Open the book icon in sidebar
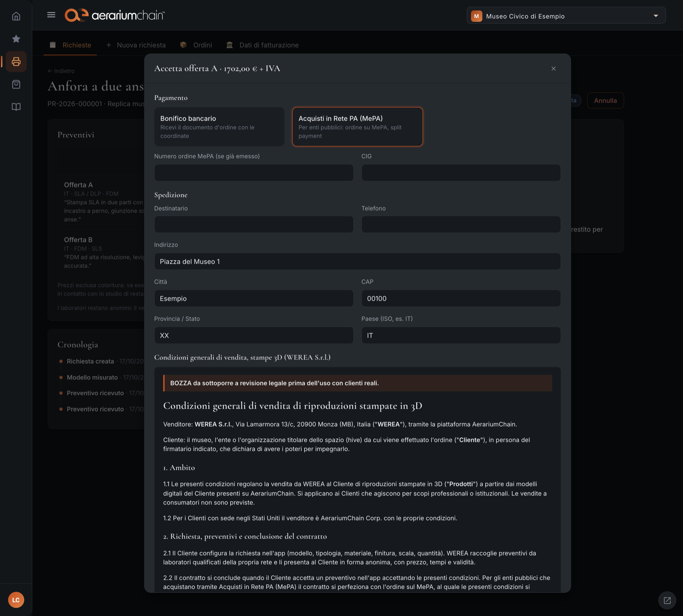This screenshot has height=616, width=683. pyautogui.click(x=16, y=107)
